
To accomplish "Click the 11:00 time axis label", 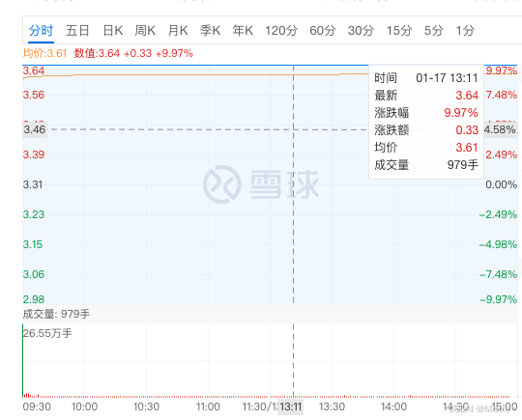I will pyautogui.click(x=208, y=406).
